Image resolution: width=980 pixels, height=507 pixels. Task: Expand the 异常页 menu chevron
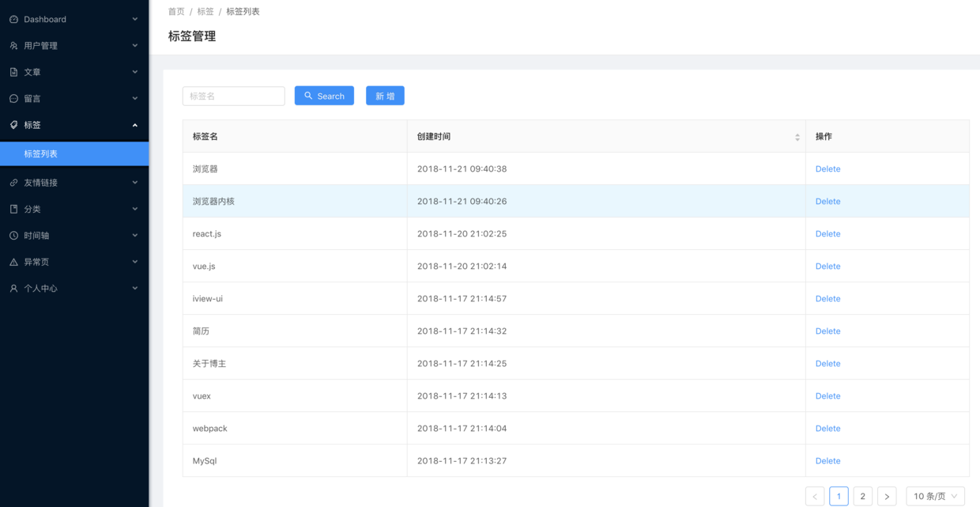click(x=134, y=262)
